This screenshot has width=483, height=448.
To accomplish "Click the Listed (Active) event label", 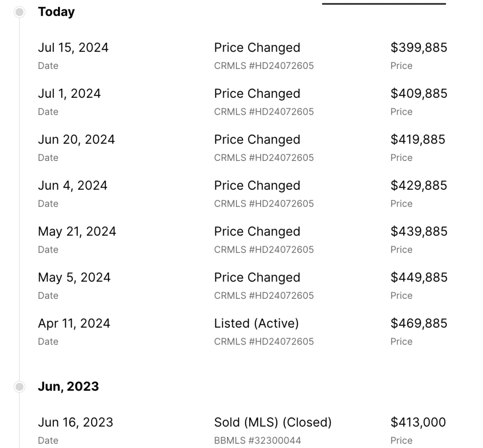I will 256,323.
